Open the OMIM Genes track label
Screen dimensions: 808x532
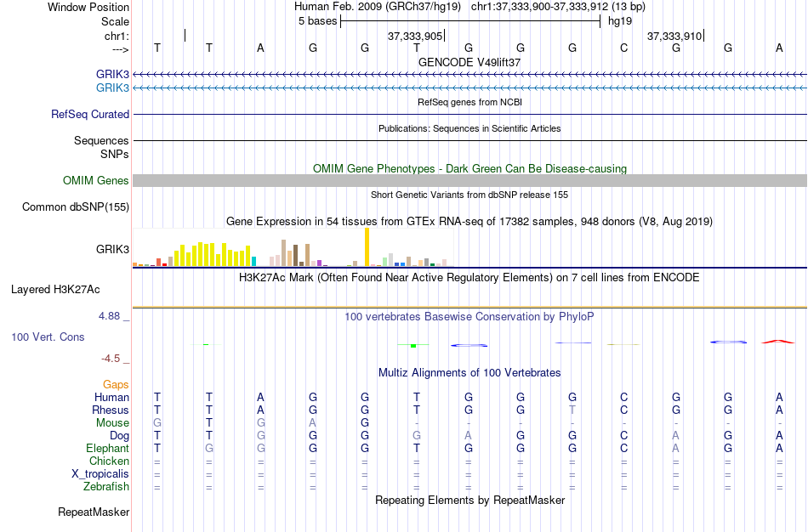click(95, 180)
